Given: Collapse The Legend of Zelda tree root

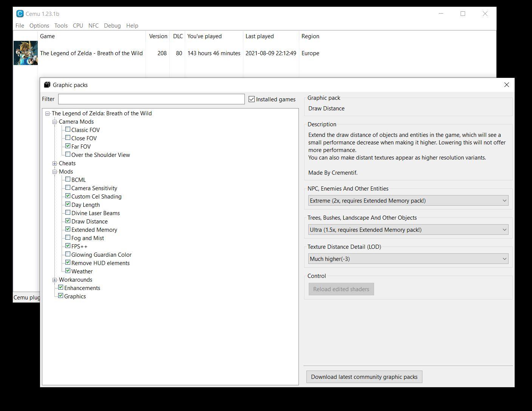Looking at the screenshot, I should pyautogui.click(x=47, y=113).
